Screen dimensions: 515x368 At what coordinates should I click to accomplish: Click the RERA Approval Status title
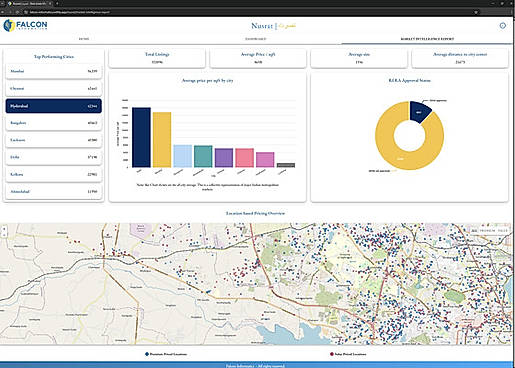[409, 80]
